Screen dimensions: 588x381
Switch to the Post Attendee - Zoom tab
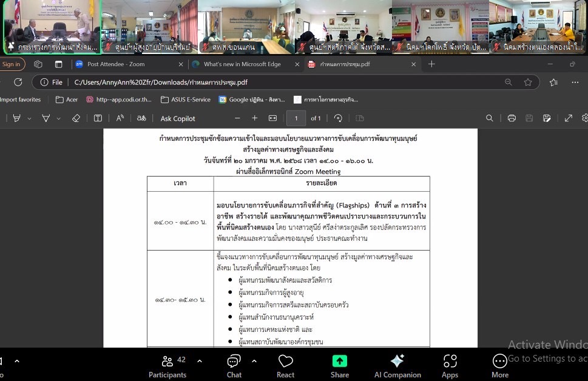click(127, 64)
